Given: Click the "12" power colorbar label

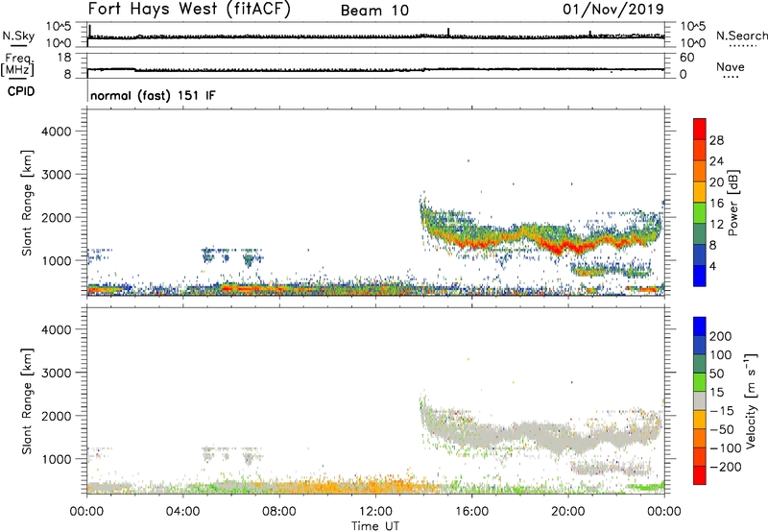Looking at the screenshot, I should pos(716,224).
